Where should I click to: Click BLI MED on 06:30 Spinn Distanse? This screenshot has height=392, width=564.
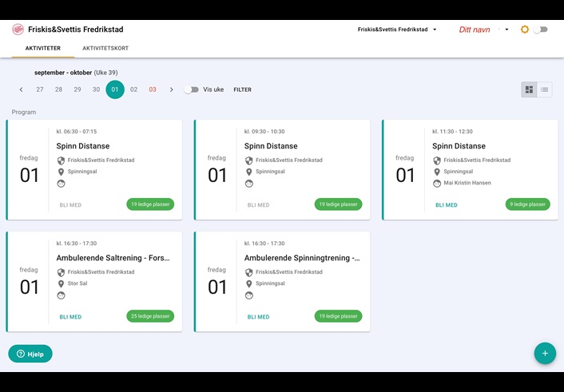click(70, 205)
